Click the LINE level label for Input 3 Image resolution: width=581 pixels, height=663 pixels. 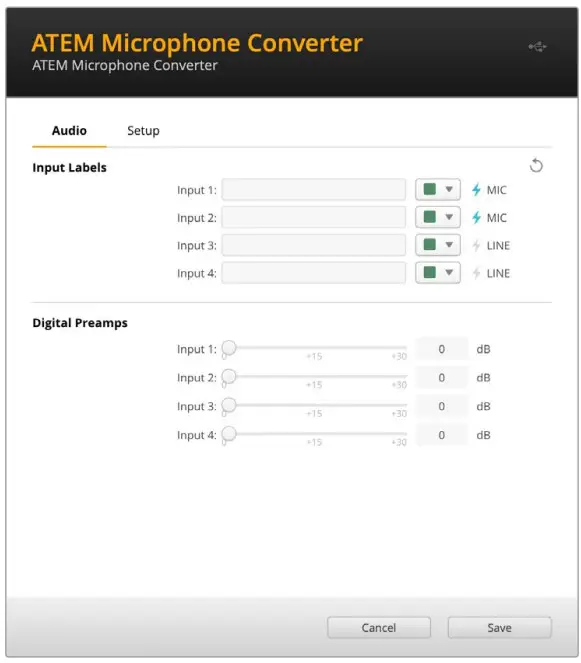coord(498,246)
